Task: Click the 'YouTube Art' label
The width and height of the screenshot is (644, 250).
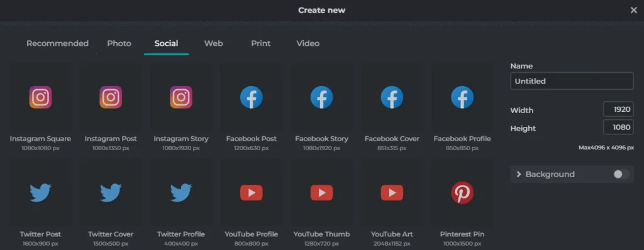Action: [392, 234]
